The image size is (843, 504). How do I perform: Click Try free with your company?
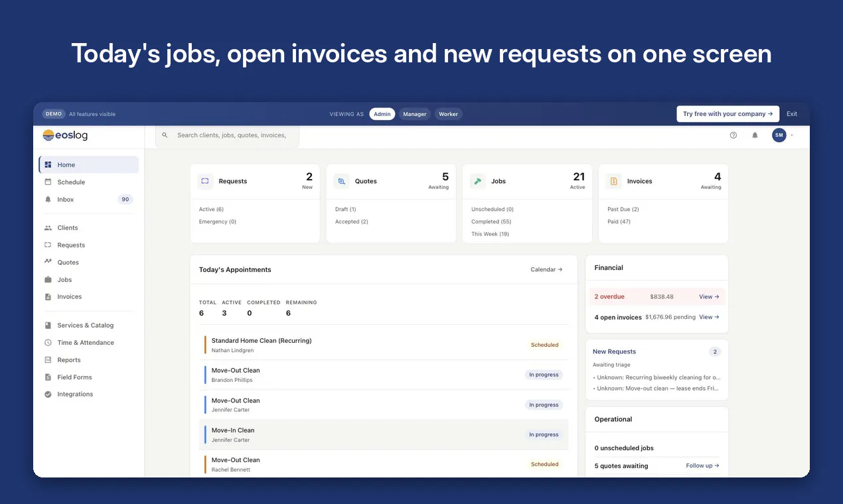click(728, 114)
